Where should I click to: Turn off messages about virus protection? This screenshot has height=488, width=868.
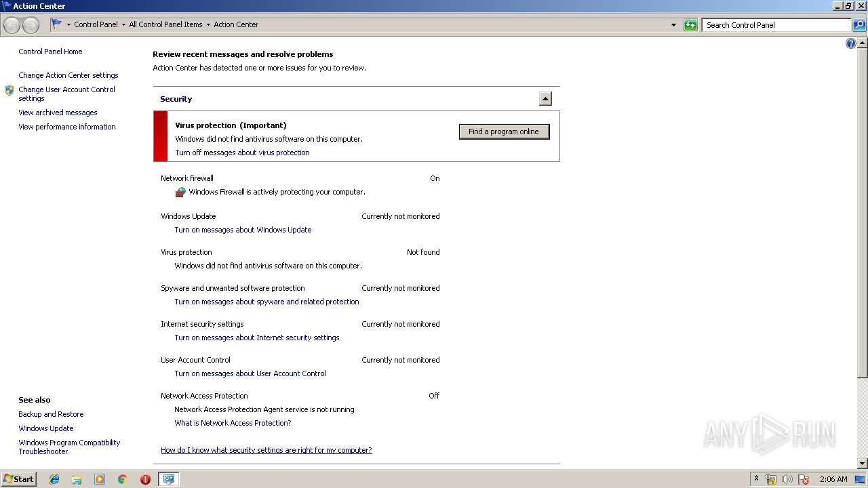tap(242, 152)
